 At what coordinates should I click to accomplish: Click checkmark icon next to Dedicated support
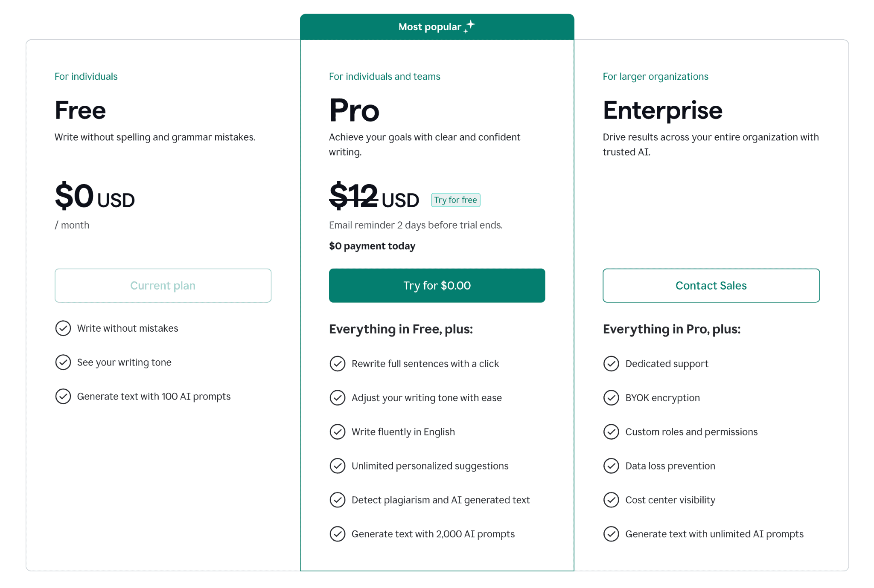pyautogui.click(x=611, y=364)
